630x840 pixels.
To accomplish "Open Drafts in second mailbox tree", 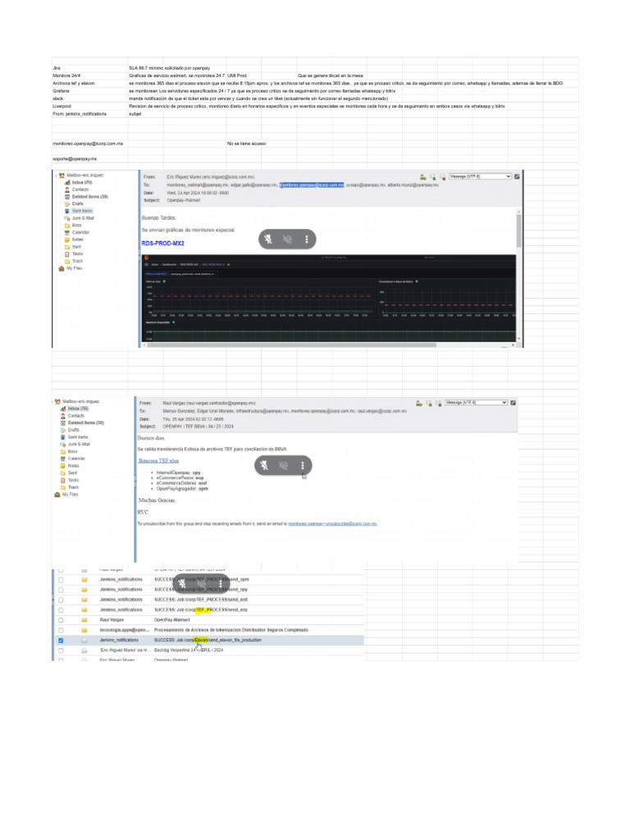I will [x=73, y=430].
